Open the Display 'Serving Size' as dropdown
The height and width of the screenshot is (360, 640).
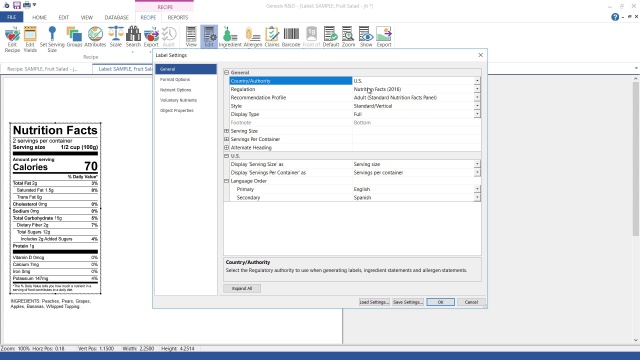(477, 164)
